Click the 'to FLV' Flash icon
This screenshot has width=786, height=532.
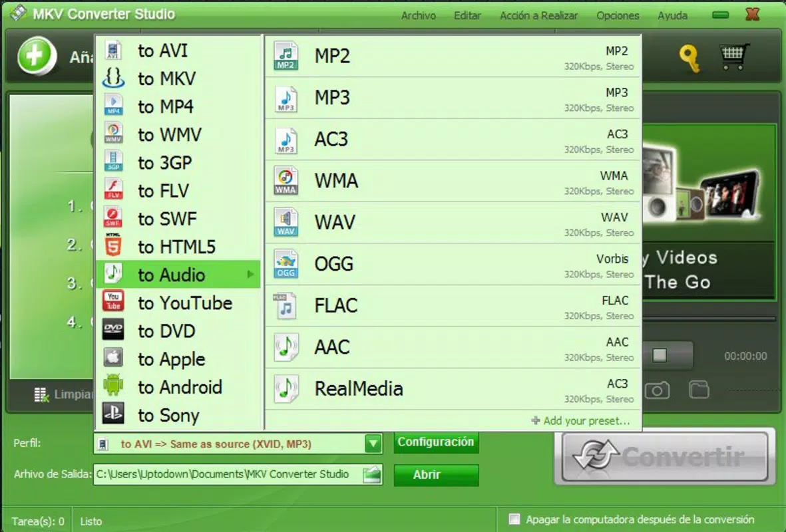pos(113,190)
